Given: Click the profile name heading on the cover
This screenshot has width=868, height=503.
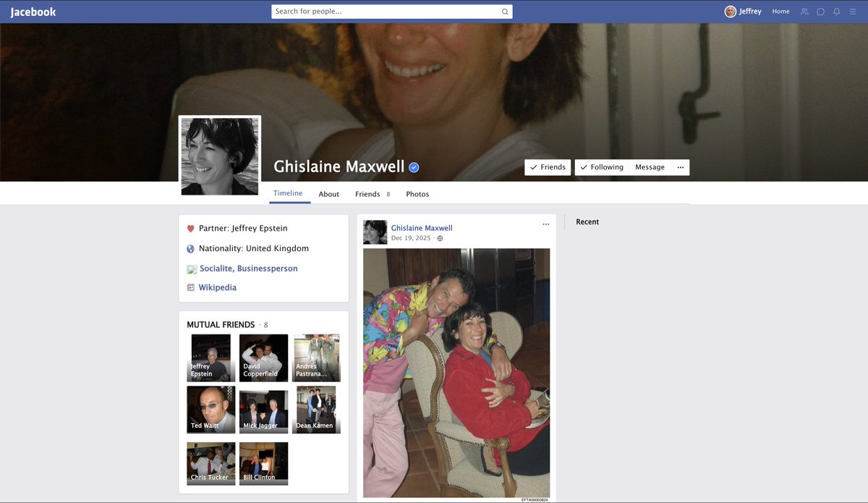Looking at the screenshot, I should [339, 166].
